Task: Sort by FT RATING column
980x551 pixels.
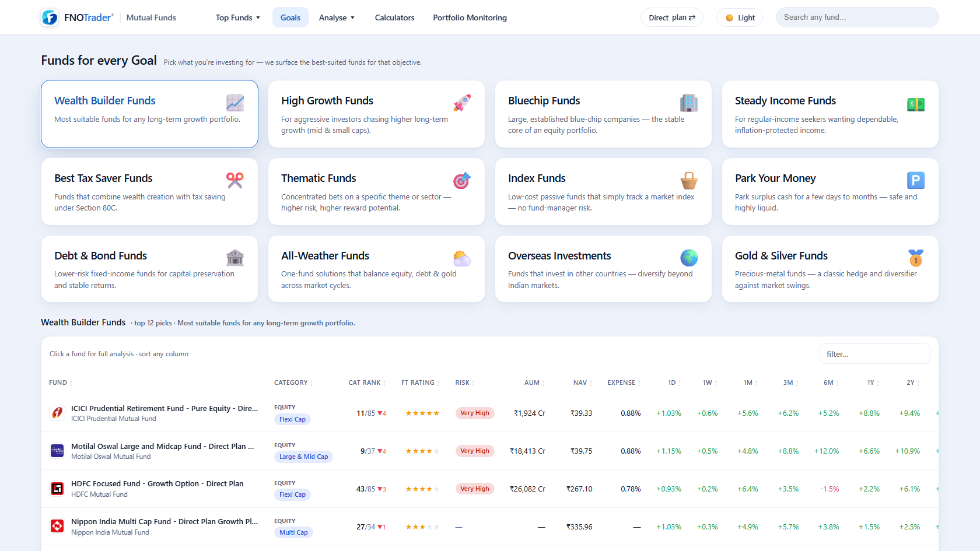Action: click(x=421, y=383)
